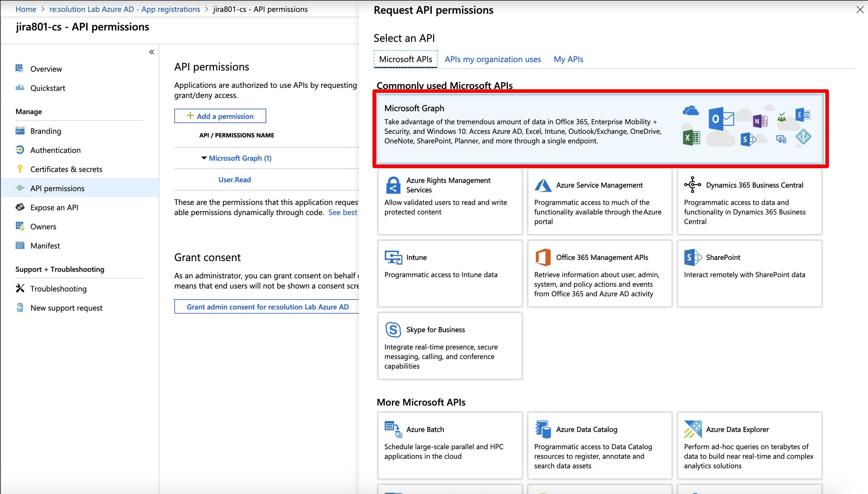
Task: Click the Dynamics 365 Business Central icon
Action: click(693, 185)
